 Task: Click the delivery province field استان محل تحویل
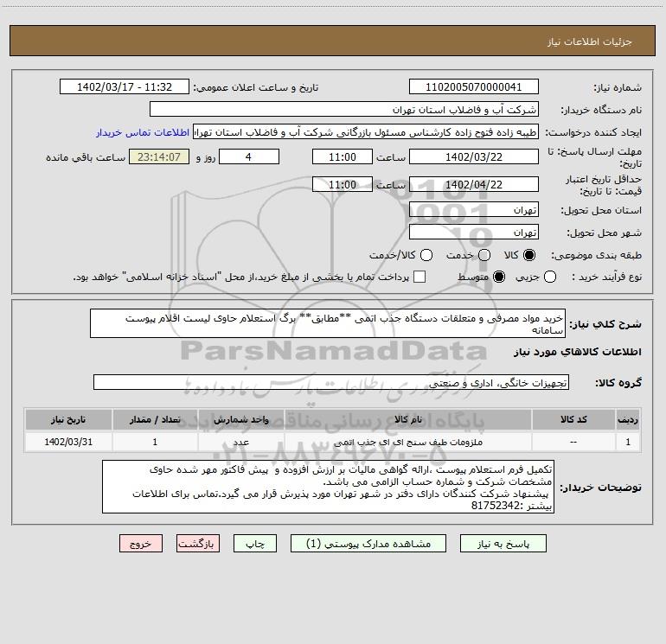coord(474,210)
